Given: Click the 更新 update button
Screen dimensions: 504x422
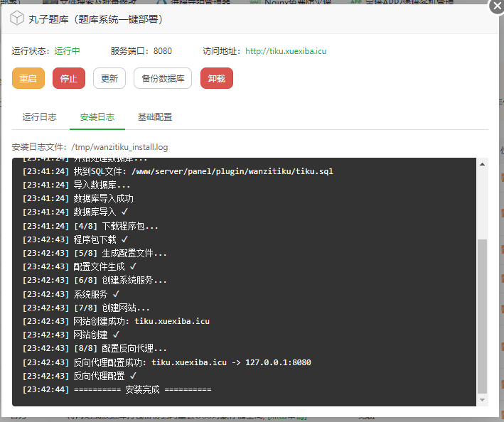Looking at the screenshot, I should coord(109,78).
